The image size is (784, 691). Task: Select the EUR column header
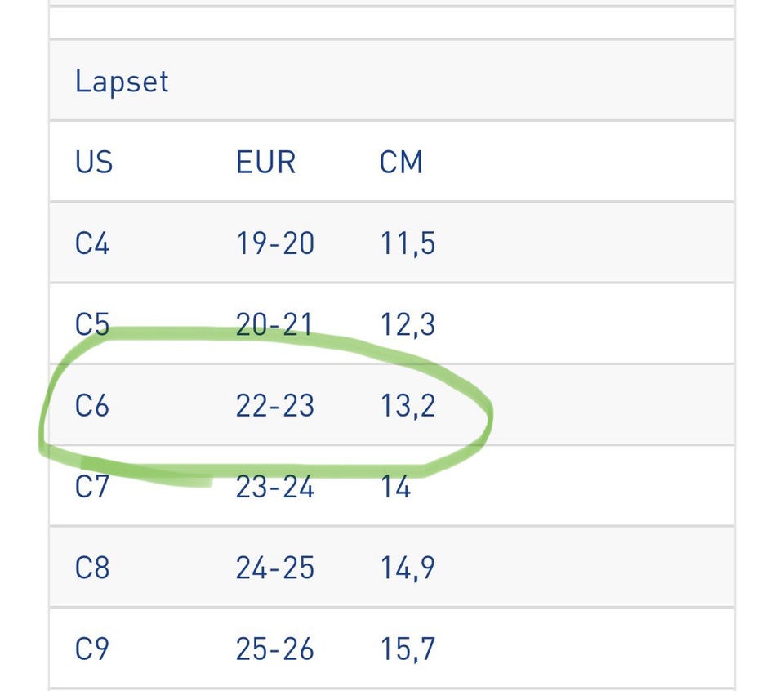tap(265, 162)
